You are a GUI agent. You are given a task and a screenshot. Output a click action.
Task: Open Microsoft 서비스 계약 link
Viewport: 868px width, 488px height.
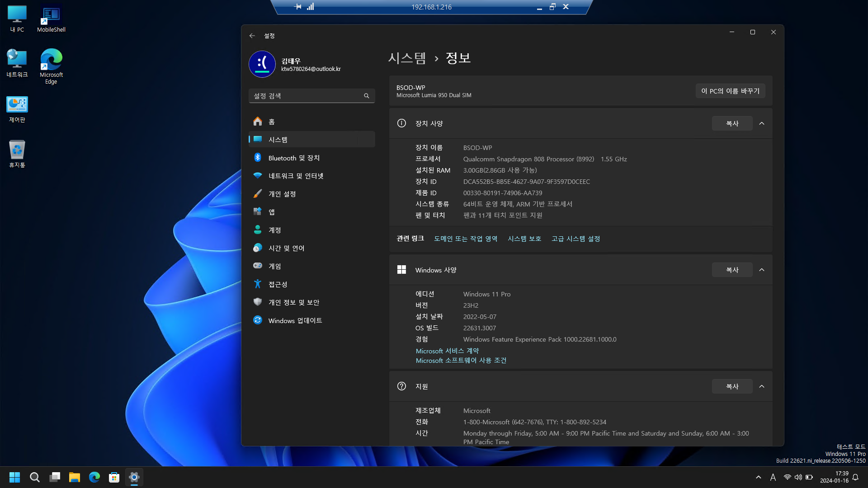[x=447, y=351]
